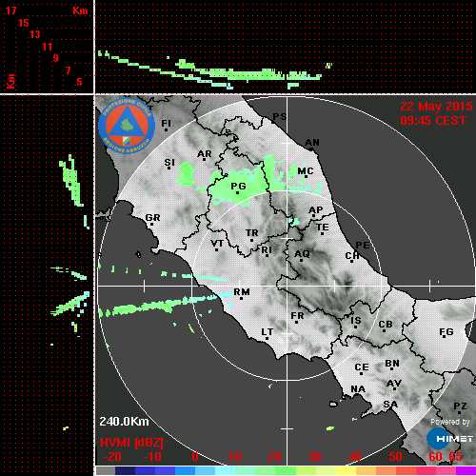Viewport: 476px width, 476px height.
Task: Click the FI city label
Action: click(167, 124)
